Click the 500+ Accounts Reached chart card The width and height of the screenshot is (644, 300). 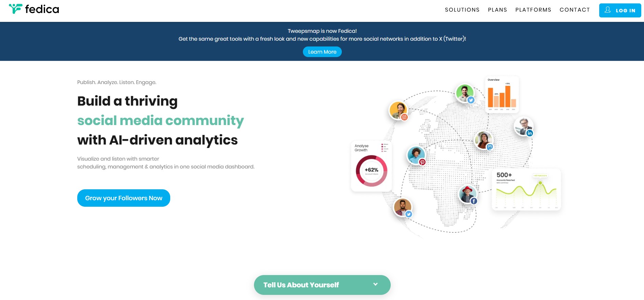(x=526, y=189)
